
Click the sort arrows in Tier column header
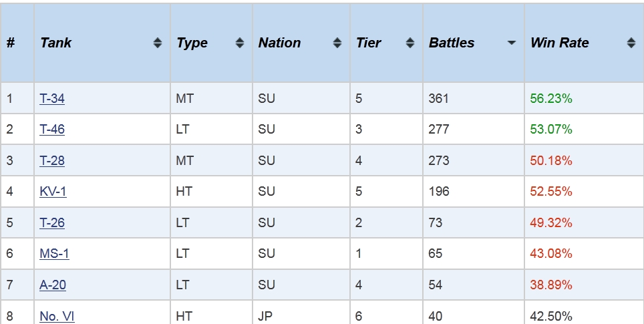click(x=410, y=43)
